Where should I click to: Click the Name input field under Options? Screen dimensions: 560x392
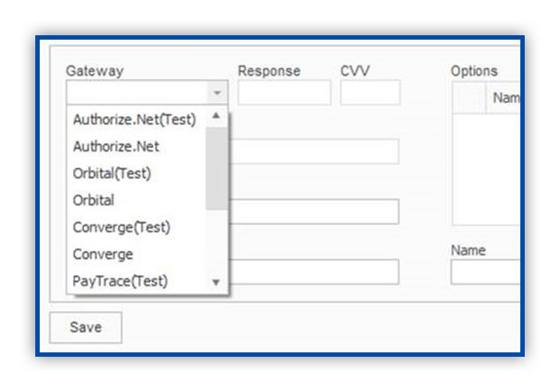click(486, 272)
